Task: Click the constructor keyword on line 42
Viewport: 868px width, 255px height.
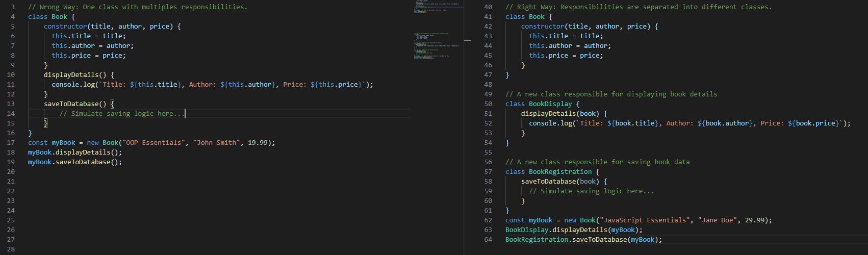Action: pyautogui.click(x=543, y=27)
